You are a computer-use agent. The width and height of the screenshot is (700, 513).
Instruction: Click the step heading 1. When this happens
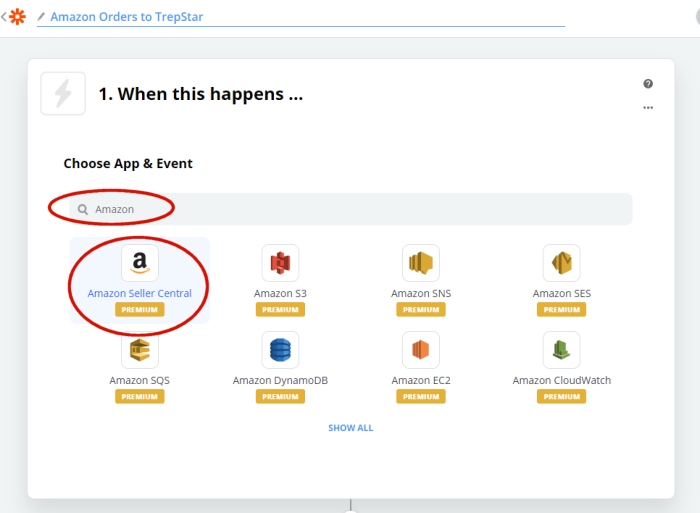pos(200,94)
